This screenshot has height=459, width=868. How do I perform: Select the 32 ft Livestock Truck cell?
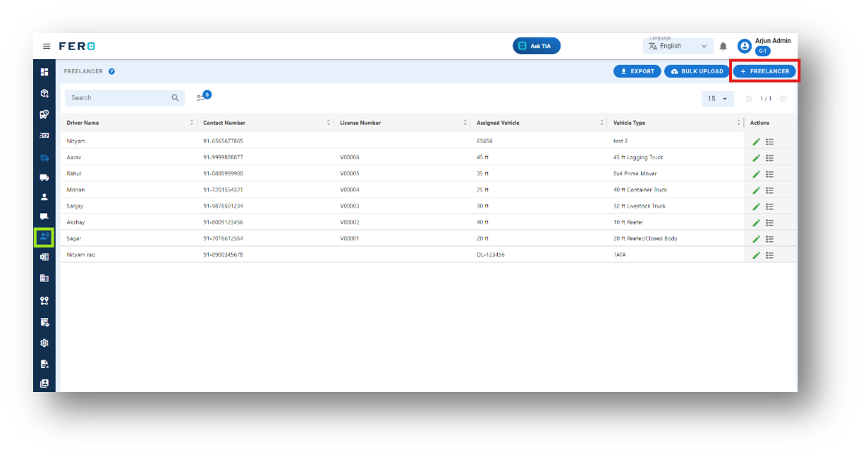click(640, 206)
